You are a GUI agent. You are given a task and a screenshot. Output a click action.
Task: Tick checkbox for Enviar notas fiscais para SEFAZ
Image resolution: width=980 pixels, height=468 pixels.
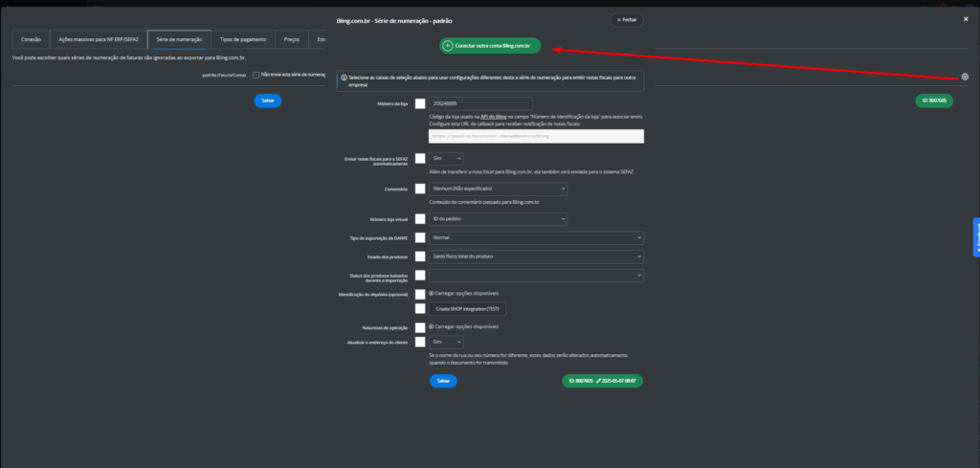(x=420, y=159)
